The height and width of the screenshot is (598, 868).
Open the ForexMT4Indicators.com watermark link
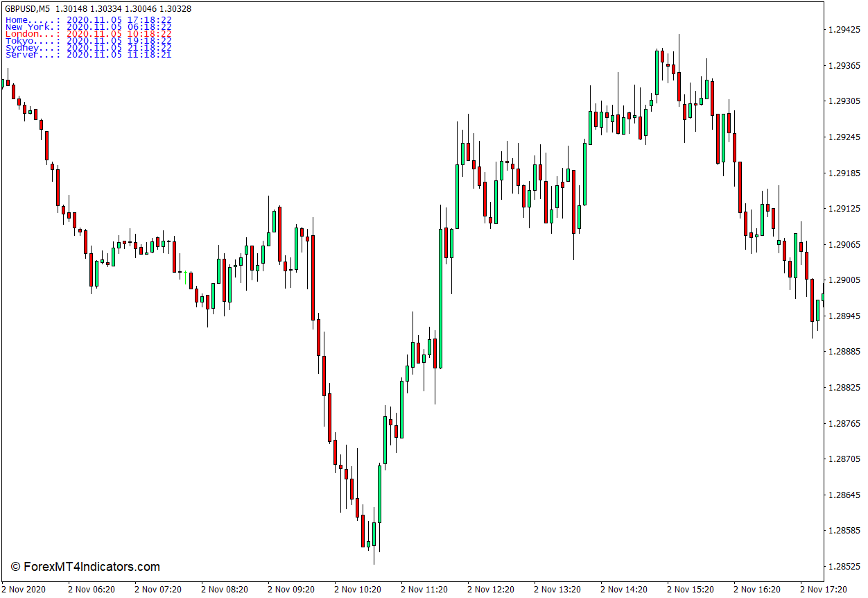(85, 567)
